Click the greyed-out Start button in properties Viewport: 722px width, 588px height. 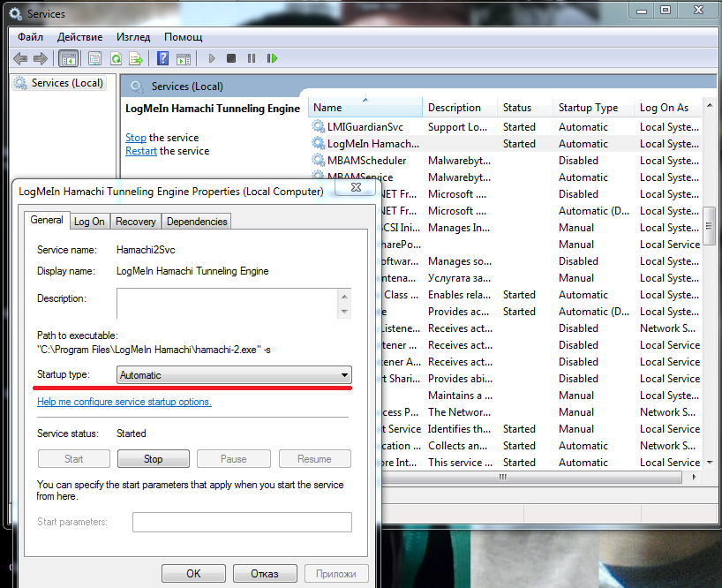coord(73,458)
